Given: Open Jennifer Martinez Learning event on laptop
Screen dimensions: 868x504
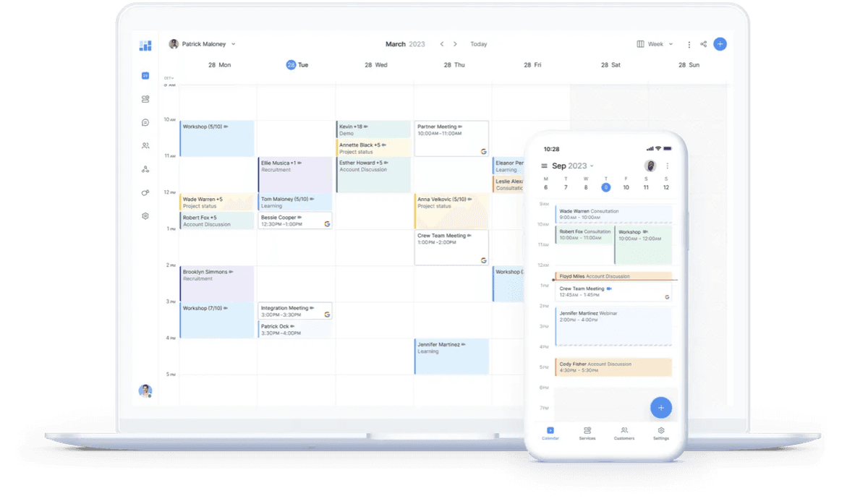Looking at the screenshot, I should (x=451, y=356).
